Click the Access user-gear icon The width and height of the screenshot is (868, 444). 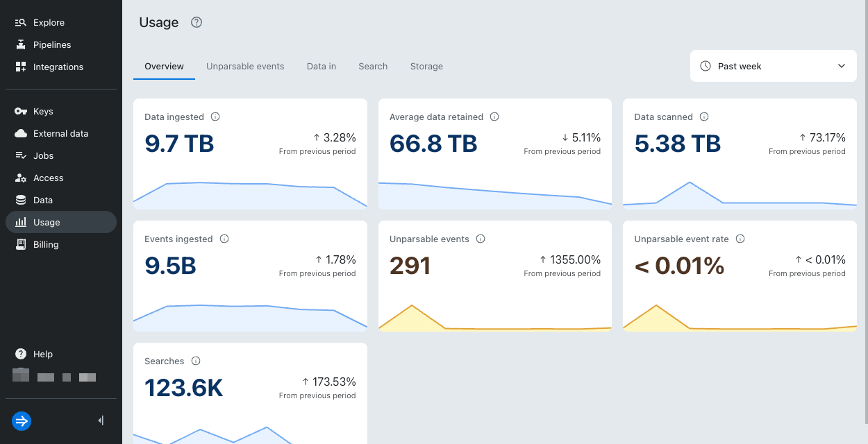pos(21,178)
